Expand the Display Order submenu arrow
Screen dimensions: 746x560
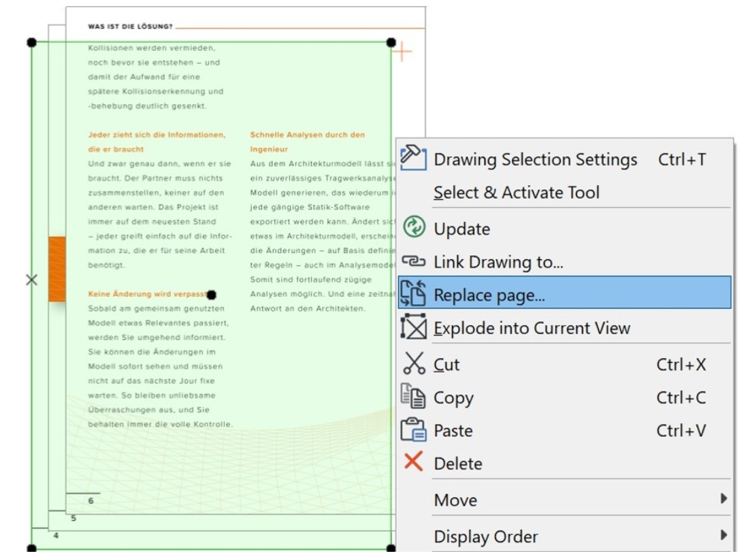point(724,535)
